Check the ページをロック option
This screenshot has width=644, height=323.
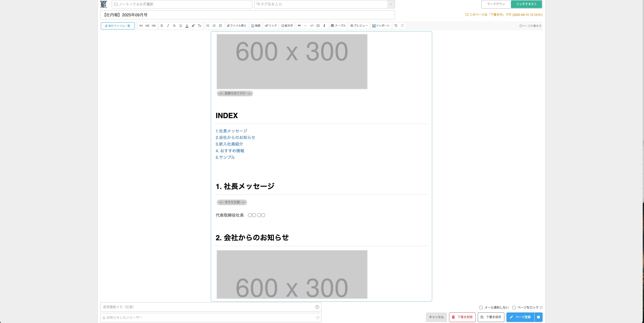click(514, 307)
